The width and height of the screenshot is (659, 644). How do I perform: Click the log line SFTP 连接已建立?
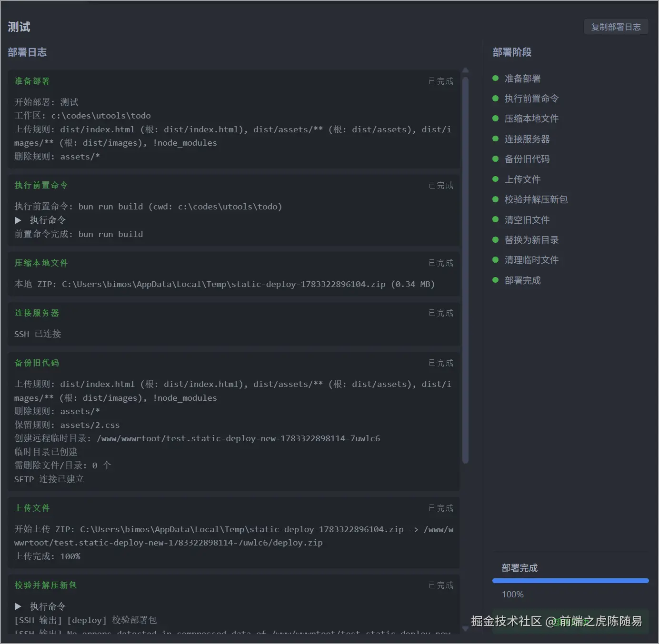[49, 479]
